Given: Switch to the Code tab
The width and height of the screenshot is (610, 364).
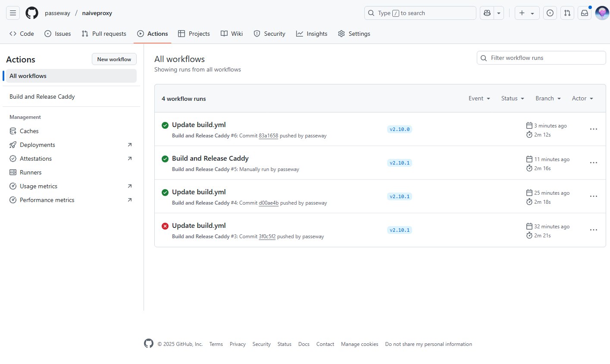Looking at the screenshot, I should 22,34.
